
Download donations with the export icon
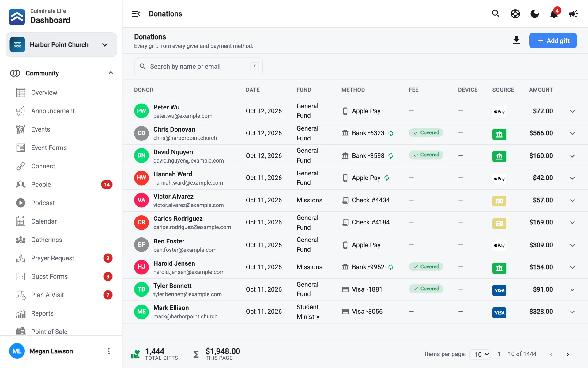516,40
